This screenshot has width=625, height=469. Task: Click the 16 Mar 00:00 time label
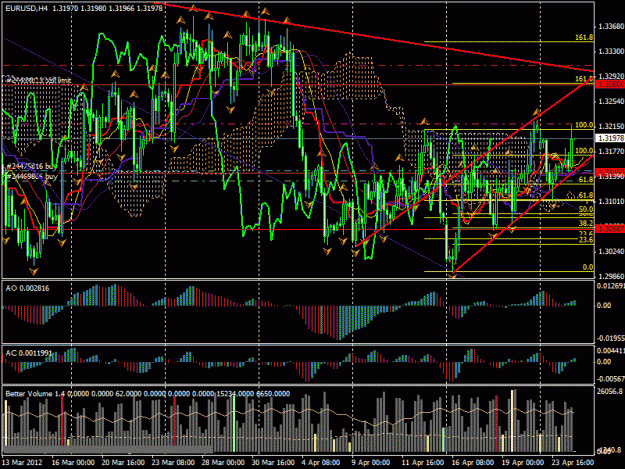73,462
